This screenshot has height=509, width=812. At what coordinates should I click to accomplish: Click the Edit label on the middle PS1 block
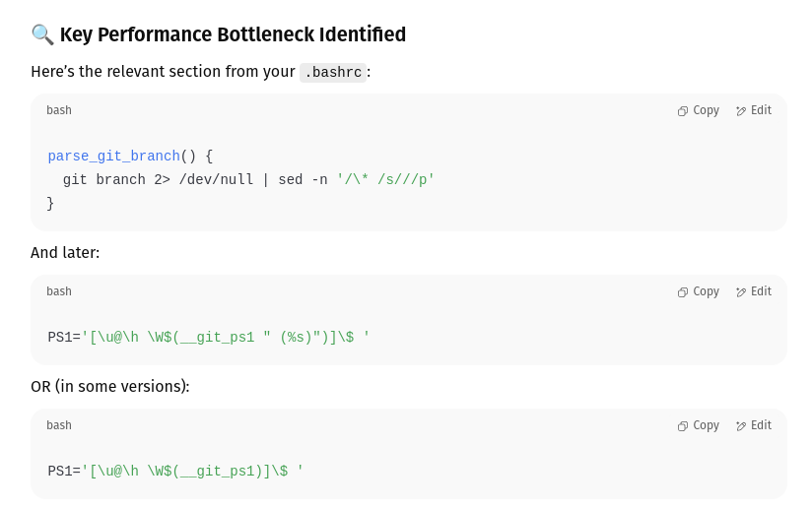(x=761, y=291)
